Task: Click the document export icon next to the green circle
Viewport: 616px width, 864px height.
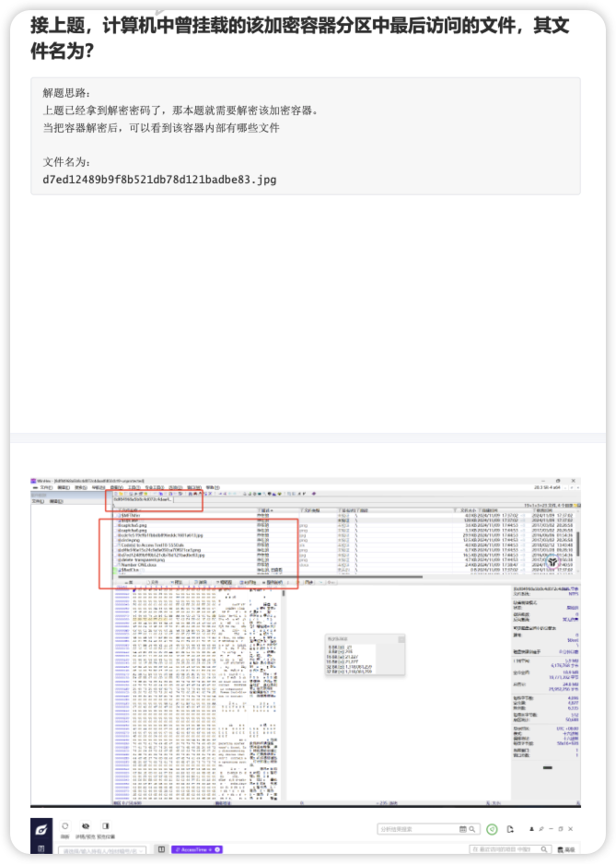Action: pyautogui.click(x=510, y=829)
